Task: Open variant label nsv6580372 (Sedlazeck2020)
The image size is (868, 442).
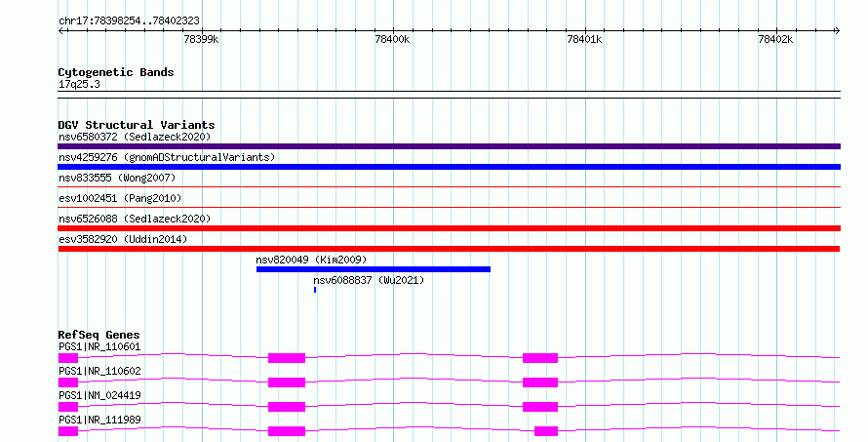Action: tap(135, 137)
